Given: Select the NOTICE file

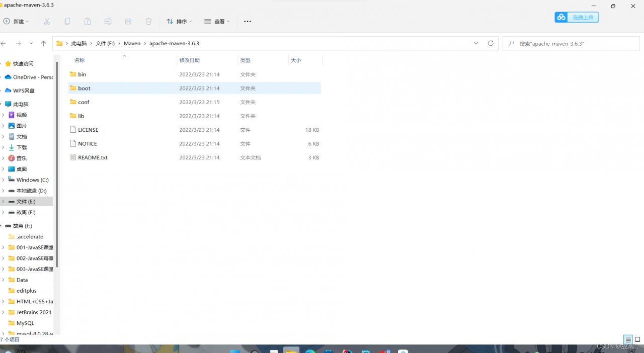Looking at the screenshot, I should click(194, 144).
